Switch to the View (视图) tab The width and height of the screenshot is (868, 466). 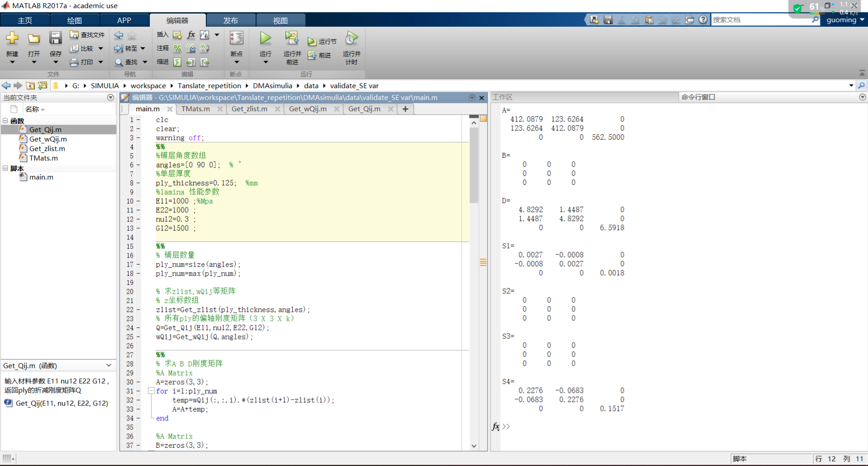point(280,20)
